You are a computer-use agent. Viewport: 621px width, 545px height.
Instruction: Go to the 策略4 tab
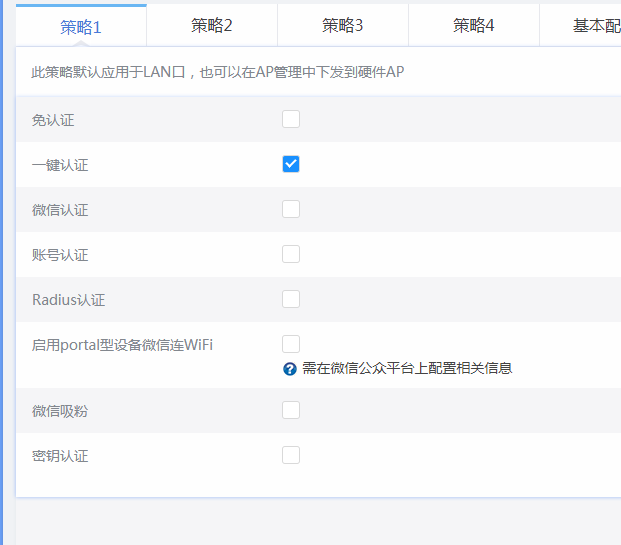coord(474,26)
